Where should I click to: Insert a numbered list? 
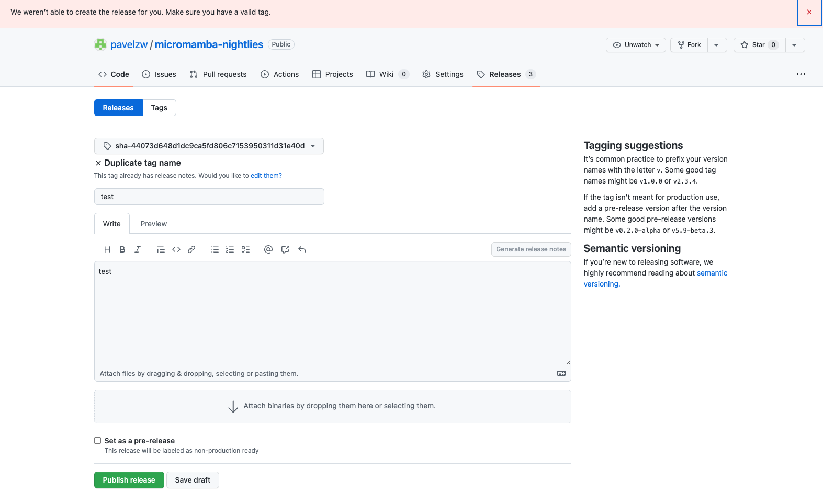coord(230,249)
